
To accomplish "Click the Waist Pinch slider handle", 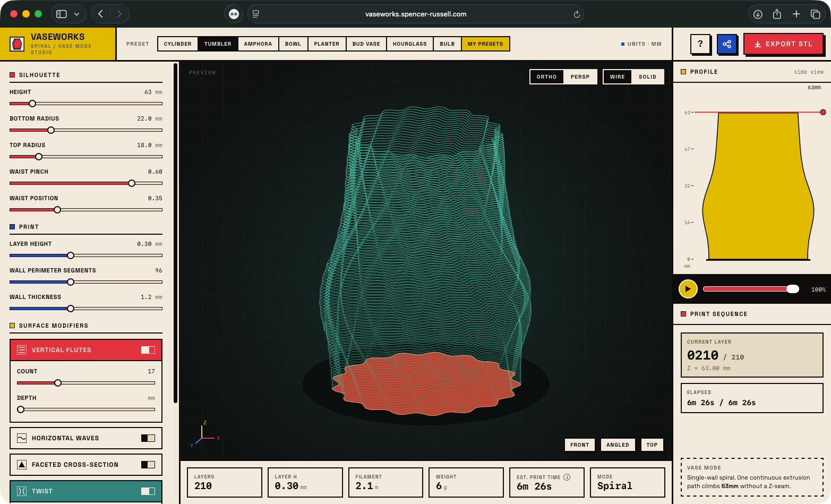I will [132, 183].
